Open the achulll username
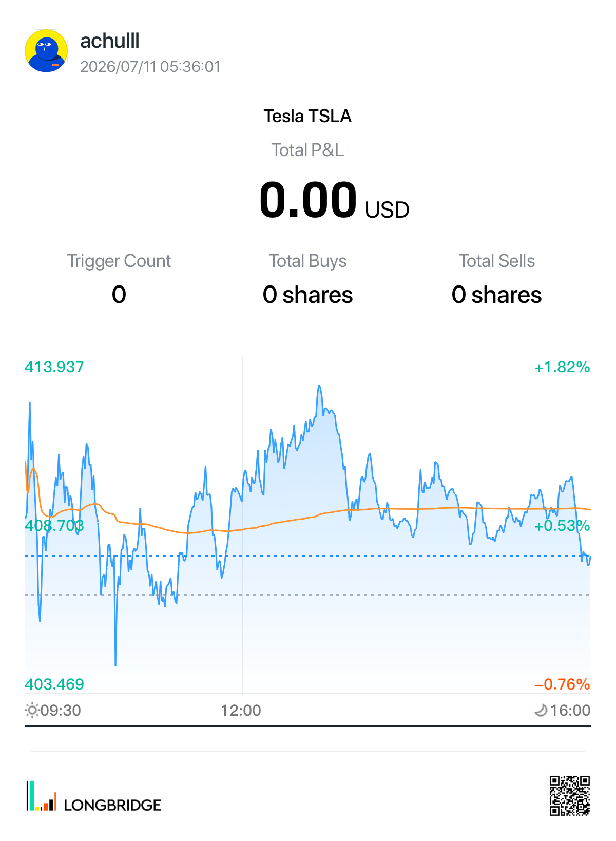Screen dimensions: 616x841 click(x=110, y=41)
